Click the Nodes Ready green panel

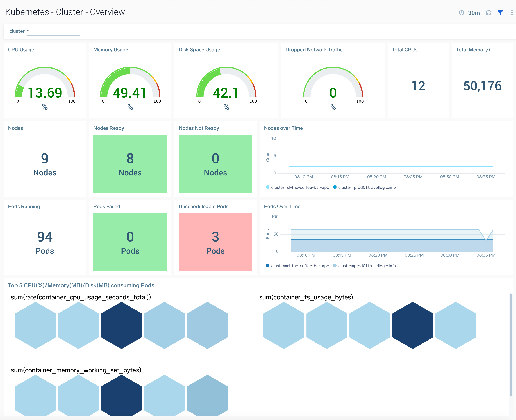point(130,164)
